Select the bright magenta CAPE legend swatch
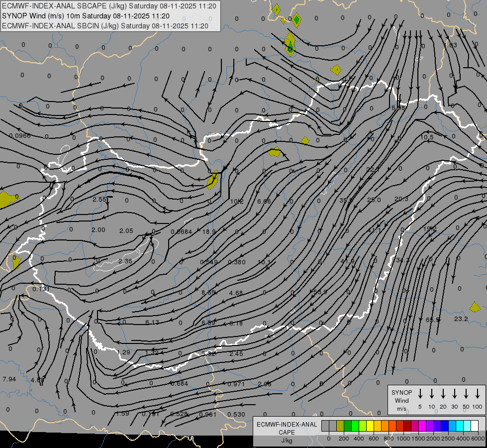487x448 pixels. (422, 426)
